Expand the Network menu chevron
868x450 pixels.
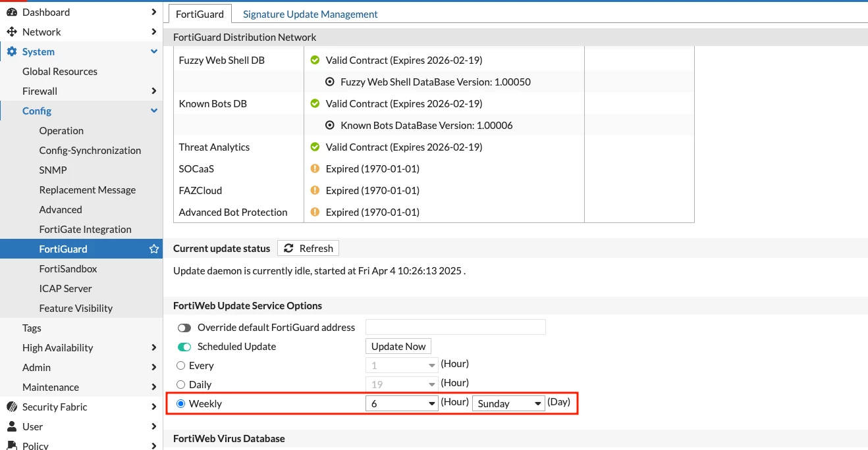(153, 32)
